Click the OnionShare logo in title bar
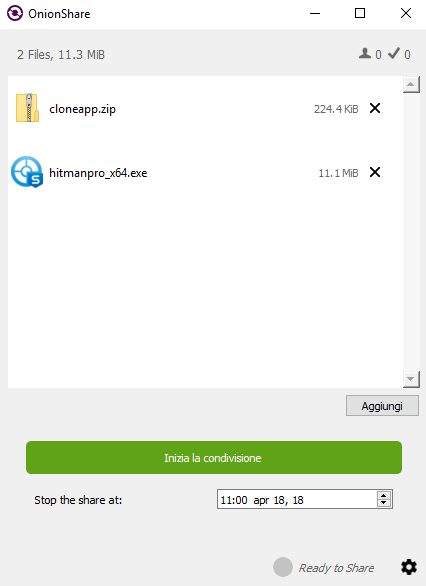 (15, 13)
